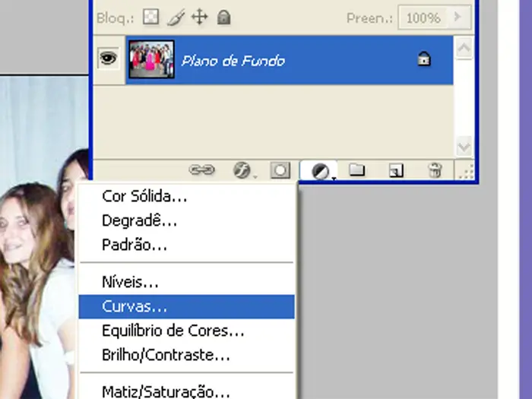Click the lock icon on Plano de Fundo
The image size is (532, 399).
tap(425, 60)
